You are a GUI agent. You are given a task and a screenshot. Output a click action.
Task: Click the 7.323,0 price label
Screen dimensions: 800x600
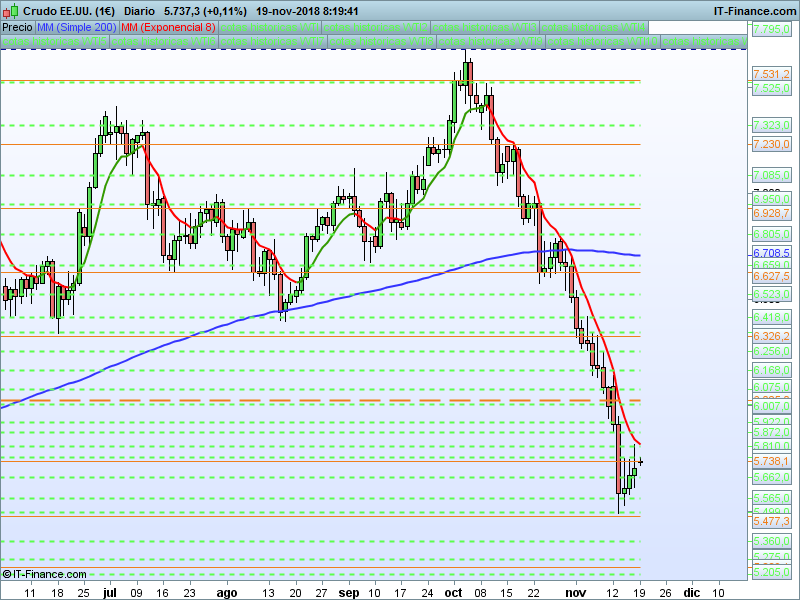pyautogui.click(x=771, y=125)
